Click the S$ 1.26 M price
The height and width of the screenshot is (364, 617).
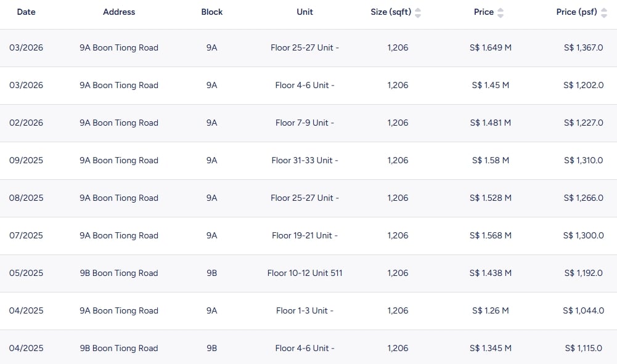coord(490,310)
